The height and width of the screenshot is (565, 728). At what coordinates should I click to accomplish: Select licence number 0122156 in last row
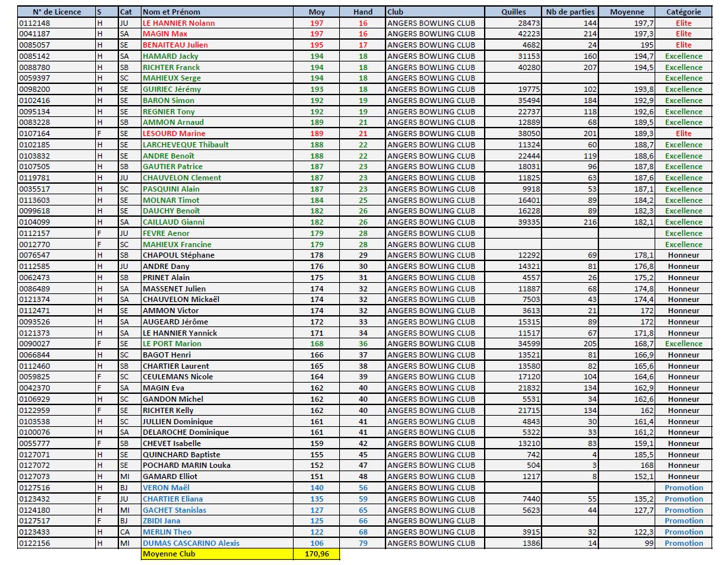click(x=34, y=543)
